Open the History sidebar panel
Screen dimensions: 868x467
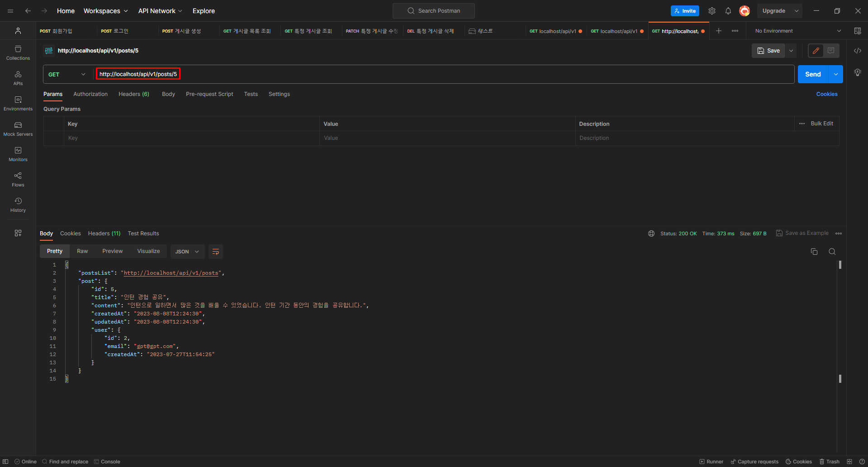pyautogui.click(x=18, y=205)
